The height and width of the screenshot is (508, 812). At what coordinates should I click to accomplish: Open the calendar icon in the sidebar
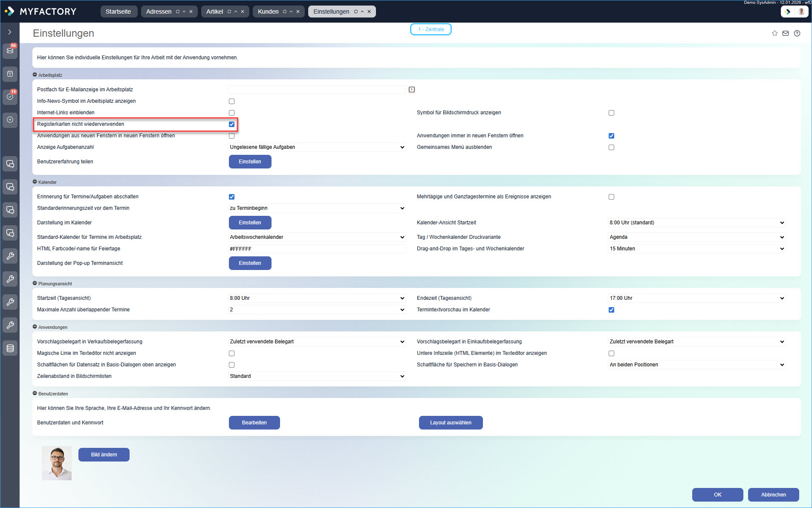click(x=10, y=74)
